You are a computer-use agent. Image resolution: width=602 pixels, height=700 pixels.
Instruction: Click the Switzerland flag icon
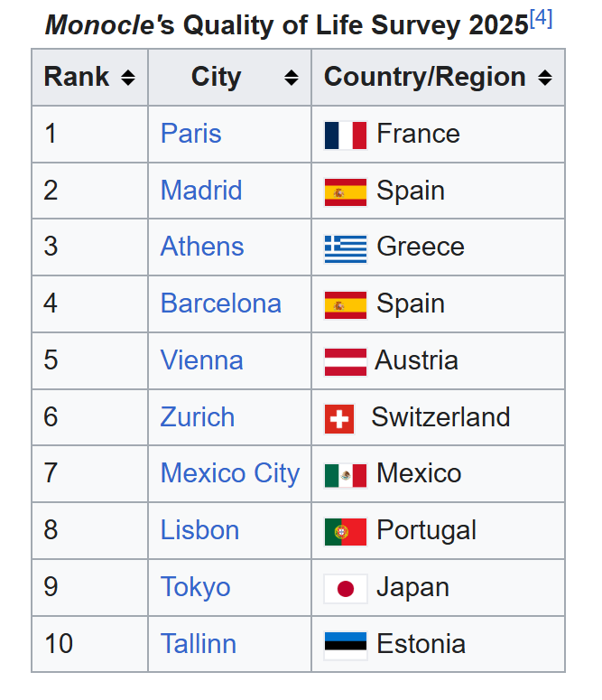point(339,418)
